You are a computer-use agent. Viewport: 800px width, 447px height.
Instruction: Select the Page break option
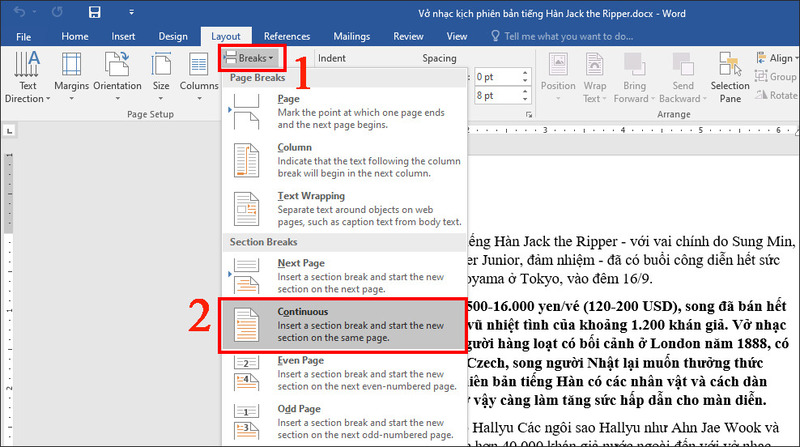pos(342,111)
